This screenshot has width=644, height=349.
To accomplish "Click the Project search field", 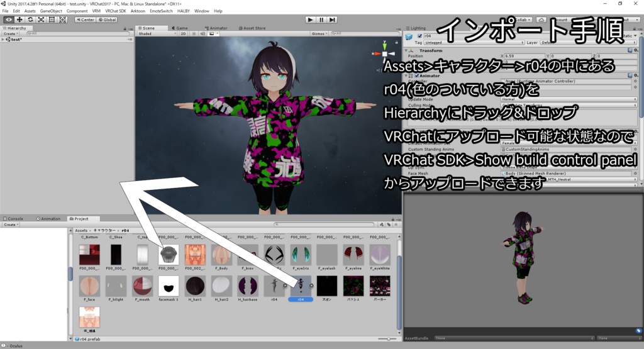I will 324,224.
